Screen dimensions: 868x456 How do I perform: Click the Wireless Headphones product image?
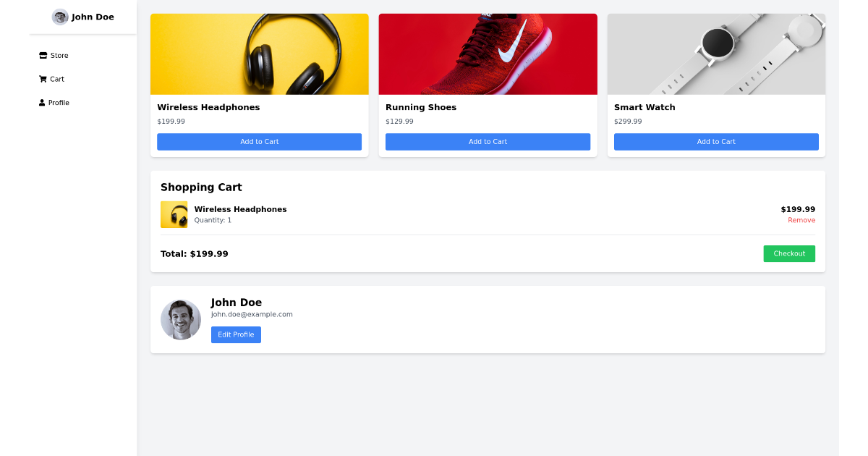point(259,54)
